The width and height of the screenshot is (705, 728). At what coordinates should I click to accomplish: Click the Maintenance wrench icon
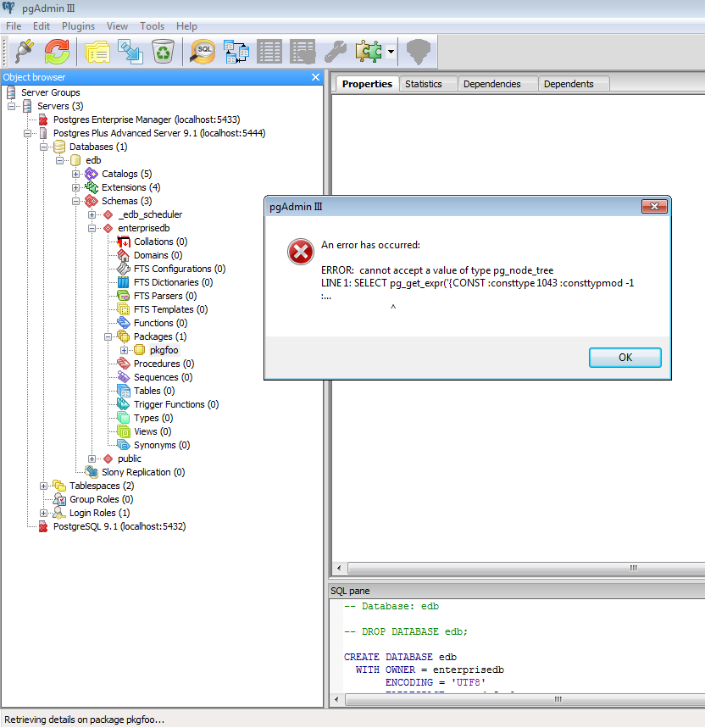point(336,52)
